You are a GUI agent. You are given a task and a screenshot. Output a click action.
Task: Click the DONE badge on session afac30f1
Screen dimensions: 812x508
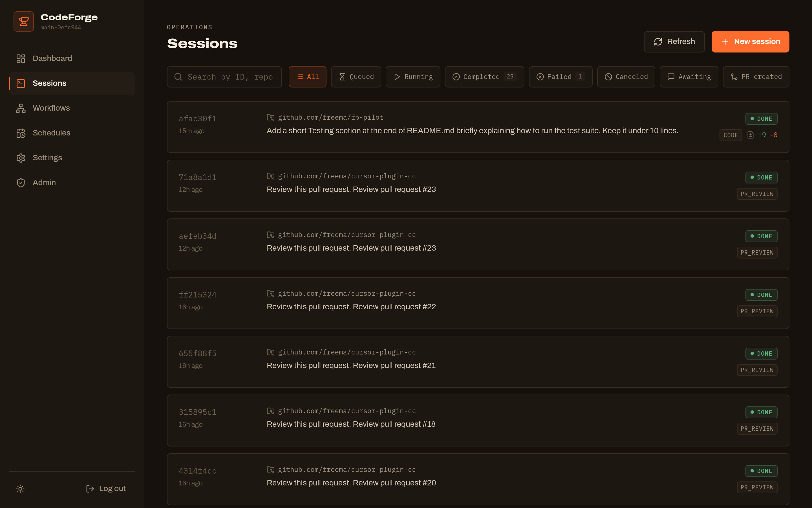tap(761, 119)
